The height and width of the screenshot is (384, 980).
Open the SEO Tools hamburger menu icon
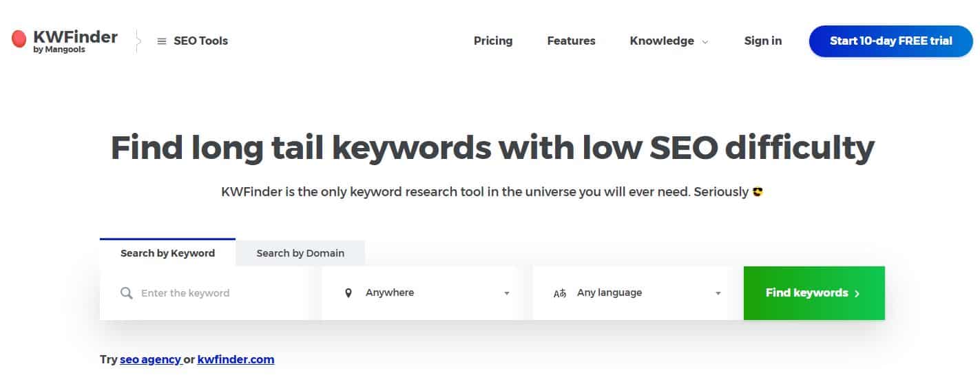click(x=162, y=41)
